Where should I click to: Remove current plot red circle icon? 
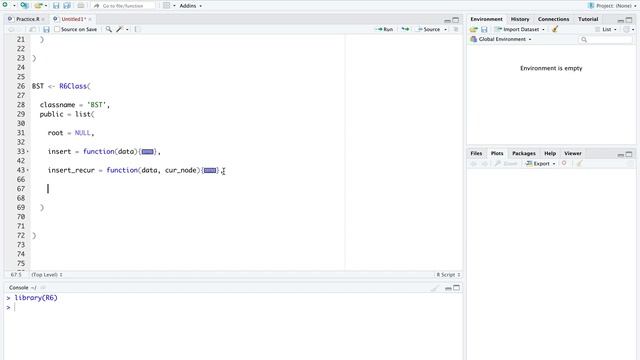[x=564, y=163]
